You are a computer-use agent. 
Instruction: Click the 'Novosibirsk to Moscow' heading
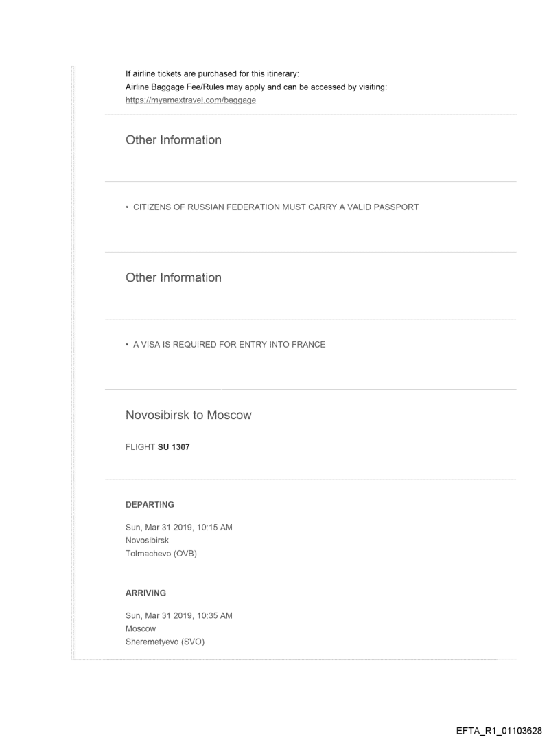[189, 416]
